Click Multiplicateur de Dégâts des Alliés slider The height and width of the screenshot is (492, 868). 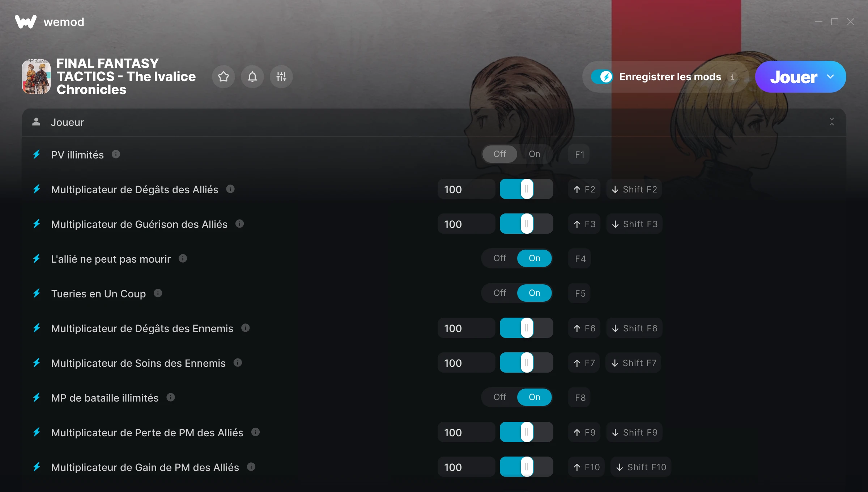pos(527,189)
